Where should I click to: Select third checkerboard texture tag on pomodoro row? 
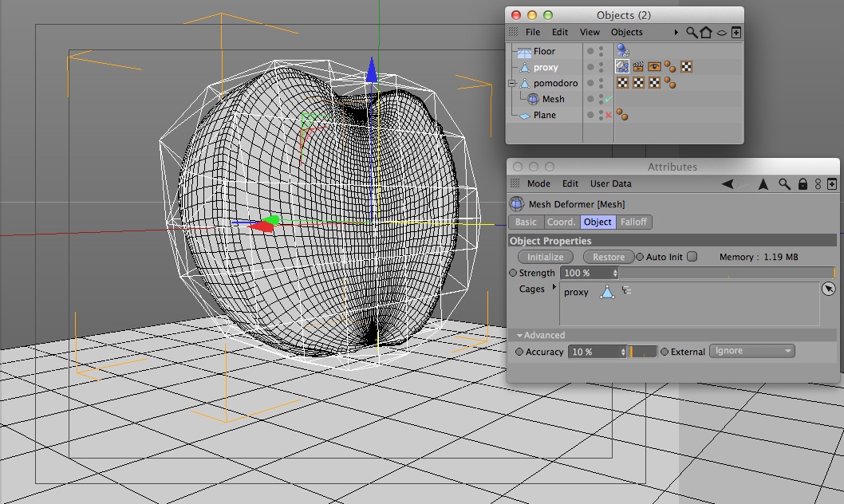(x=654, y=83)
